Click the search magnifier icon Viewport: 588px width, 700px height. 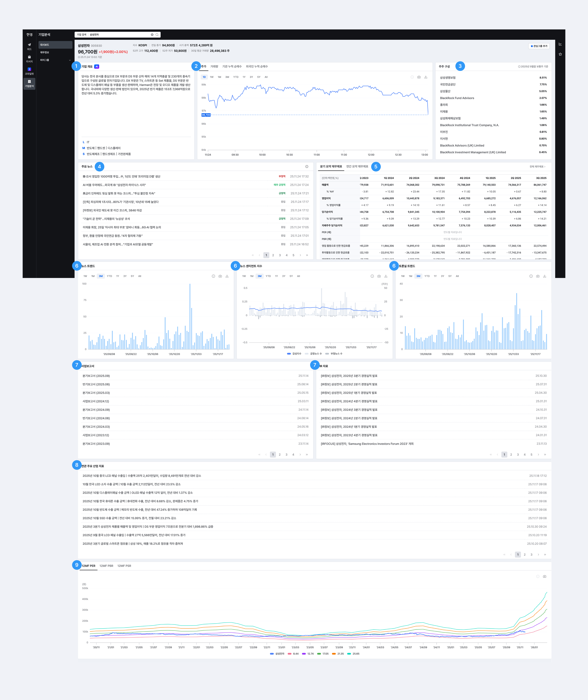coord(157,35)
